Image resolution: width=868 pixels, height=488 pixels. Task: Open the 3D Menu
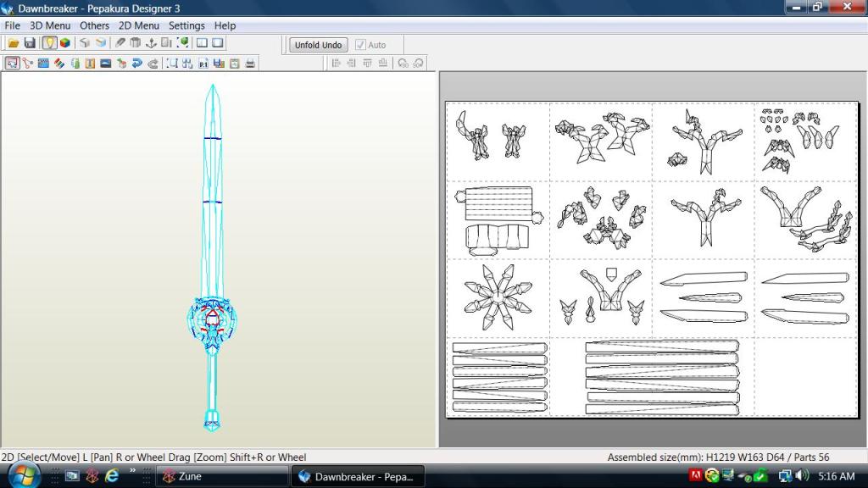[50, 25]
